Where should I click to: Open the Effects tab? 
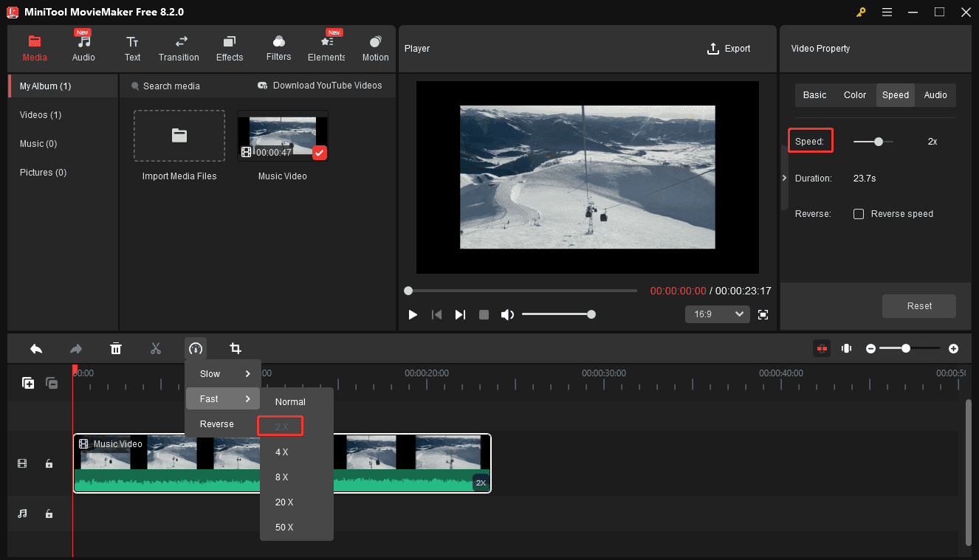point(230,49)
